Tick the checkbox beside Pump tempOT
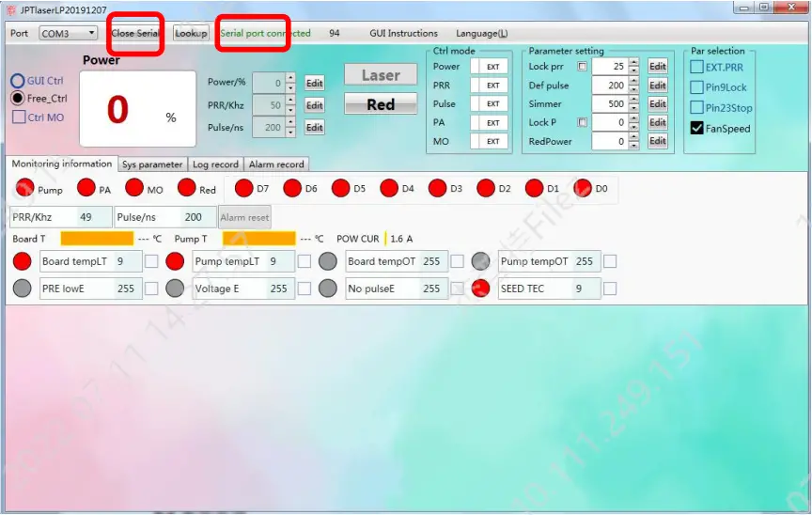Image resolution: width=812 pixels, height=515 pixels. coord(610,261)
